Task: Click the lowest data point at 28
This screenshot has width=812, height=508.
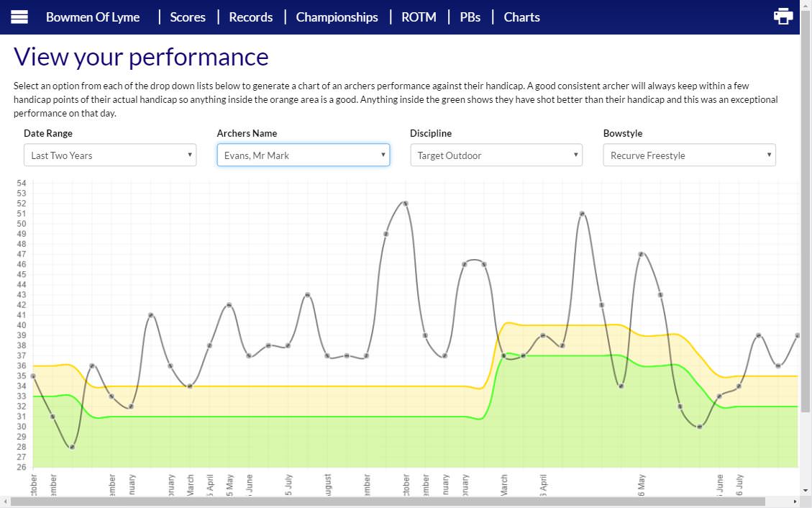Action: point(72,447)
